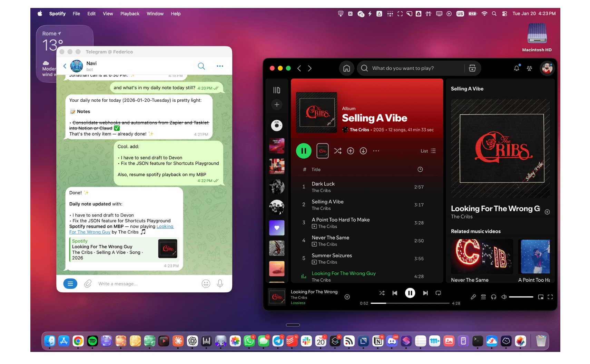Open the Looking For The Wrong Guy link in Telegram
Viewport: 590px width, 364px height.
(x=121, y=229)
